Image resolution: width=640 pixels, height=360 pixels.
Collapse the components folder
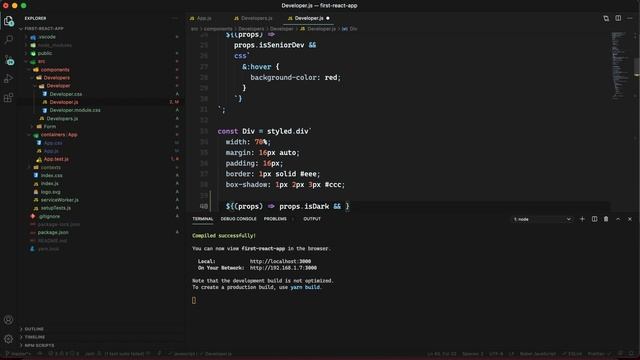click(55, 70)
